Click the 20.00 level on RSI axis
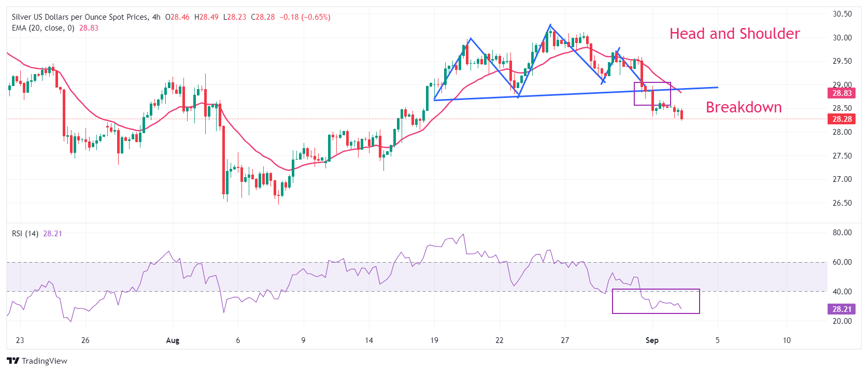 click(x=842, y=321)
